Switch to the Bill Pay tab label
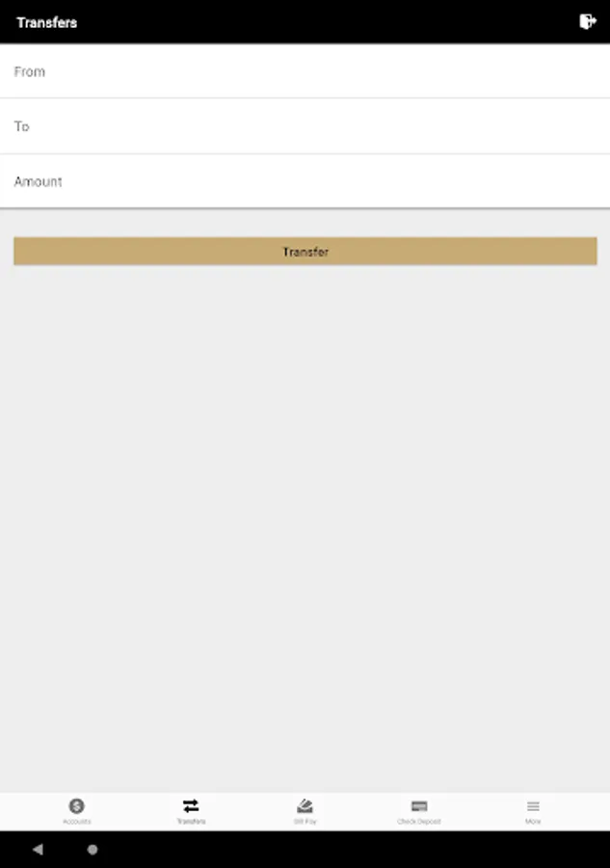The width and height of the screenshot is (610, 868). (305, 822)
